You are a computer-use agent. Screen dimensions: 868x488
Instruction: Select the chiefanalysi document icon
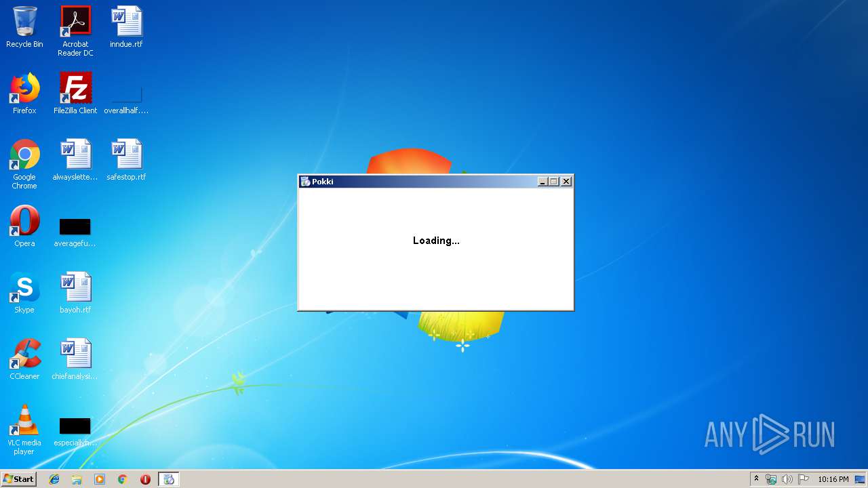75,359
